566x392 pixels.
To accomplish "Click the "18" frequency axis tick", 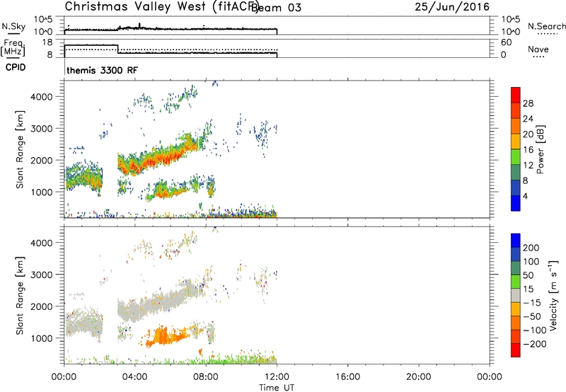I will pos(47,42).
